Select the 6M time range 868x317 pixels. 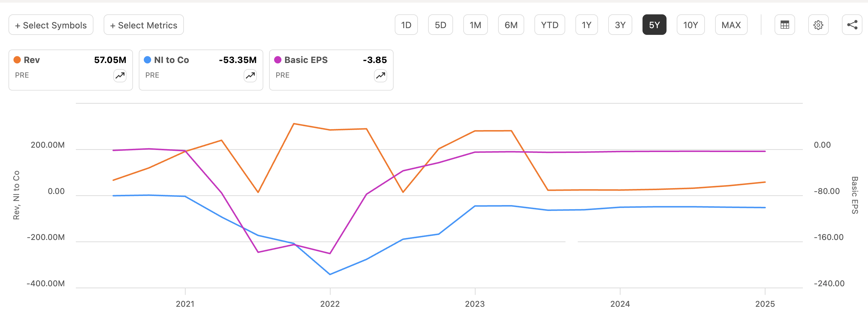511,25
